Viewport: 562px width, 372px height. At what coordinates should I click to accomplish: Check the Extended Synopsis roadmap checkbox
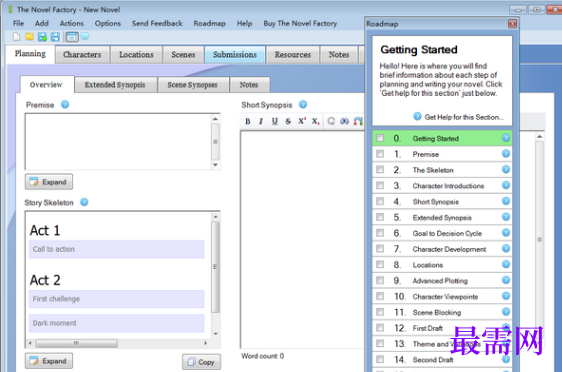click(x=380, y=217)
